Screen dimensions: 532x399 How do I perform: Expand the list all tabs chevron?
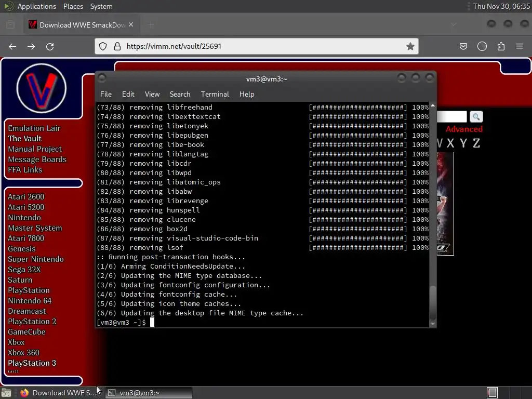[x=454, y=25]
